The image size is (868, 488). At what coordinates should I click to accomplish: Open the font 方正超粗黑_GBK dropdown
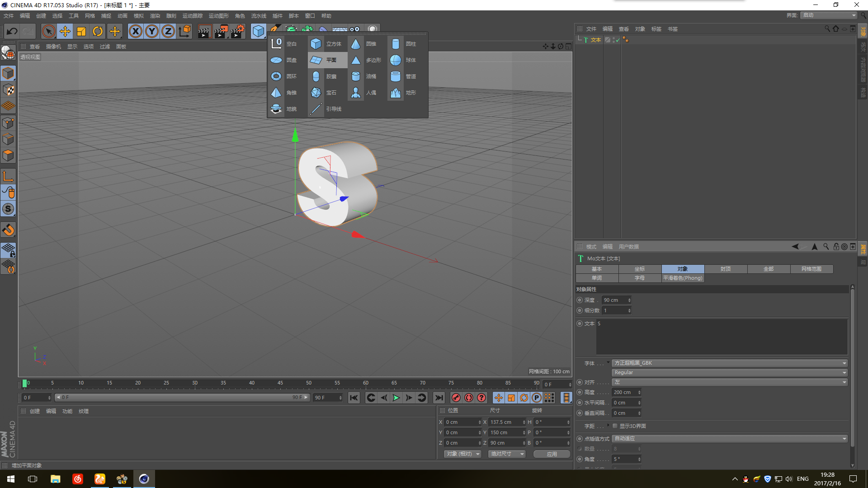[x=729, y=363]
